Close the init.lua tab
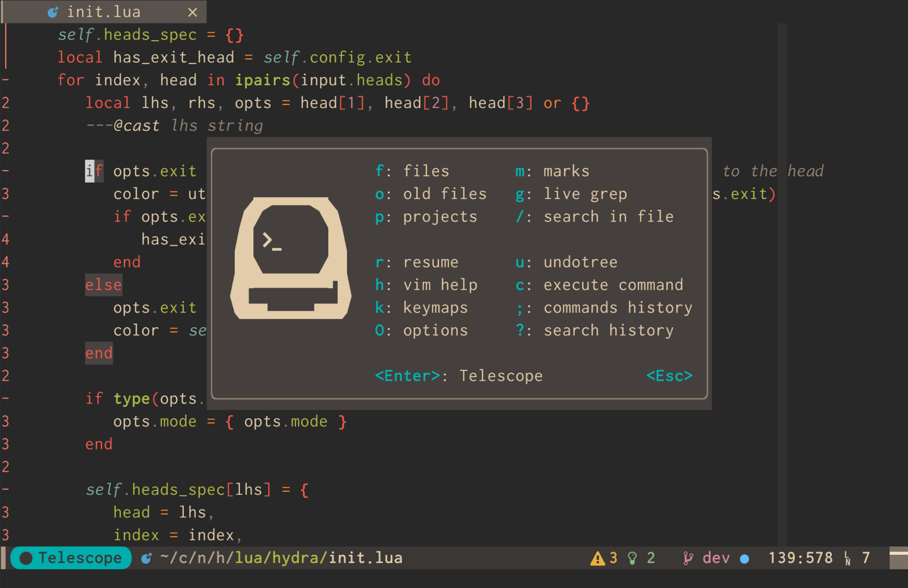The width and height of the screenshot is (908, 588). tap(193, 12)
